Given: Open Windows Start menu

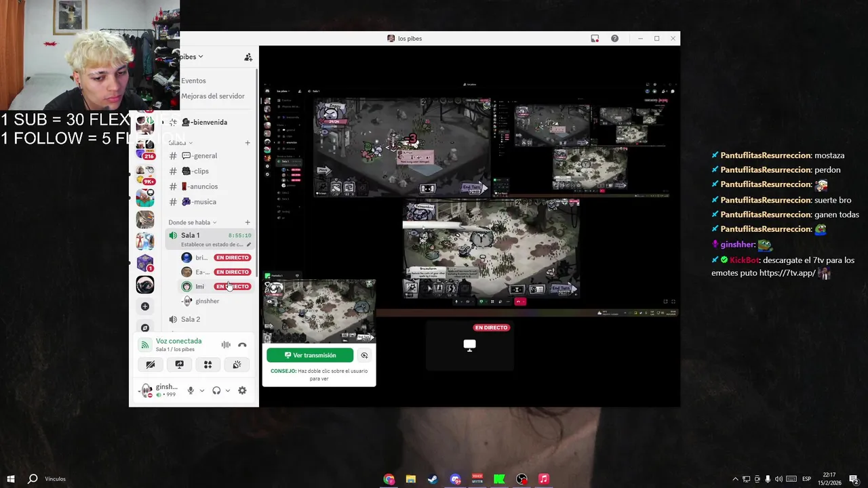Looking at the screenshot, I should (10, 479).
